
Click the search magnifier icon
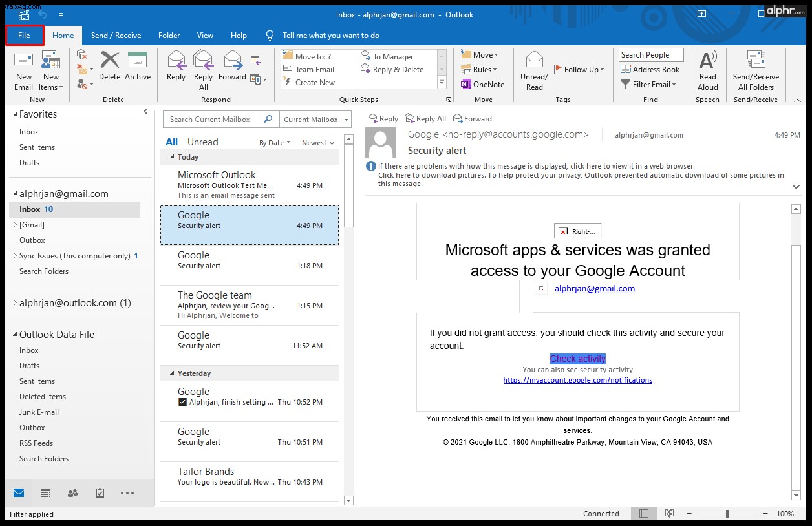(x=268, y=119)
